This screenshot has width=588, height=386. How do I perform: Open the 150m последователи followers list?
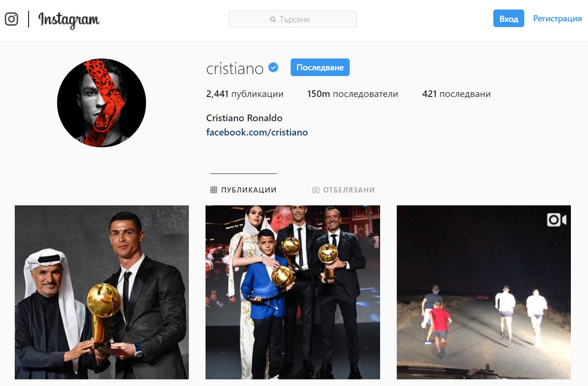[353, 94]
